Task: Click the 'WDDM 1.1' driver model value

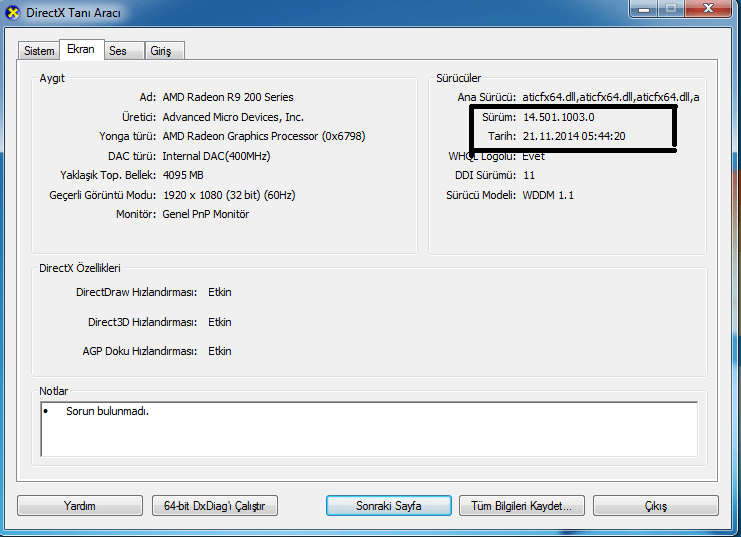Action: point(548,195)
